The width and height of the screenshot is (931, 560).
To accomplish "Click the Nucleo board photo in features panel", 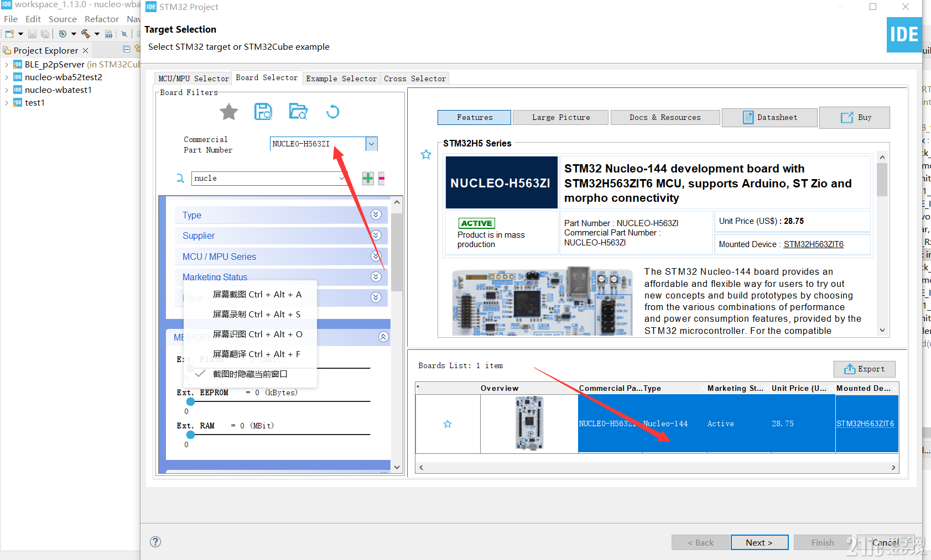I will [x=542, y=301].
